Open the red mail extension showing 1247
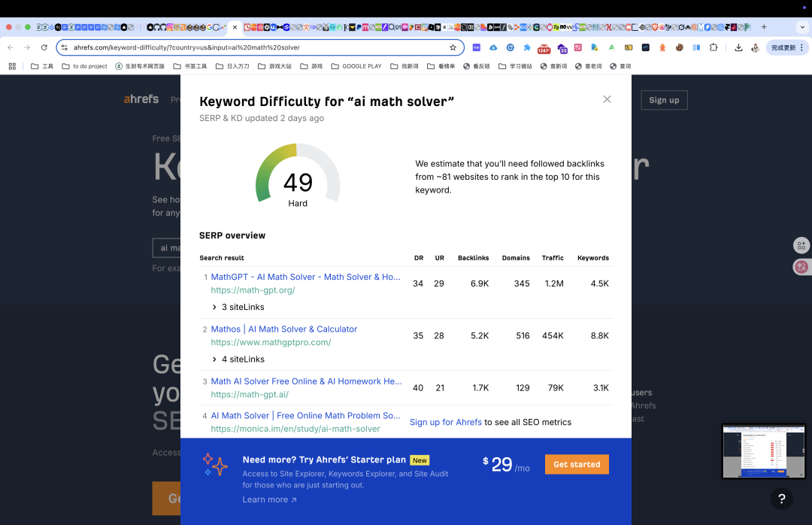The height and width of the screenshot is (525, 812). click(544, 48)
